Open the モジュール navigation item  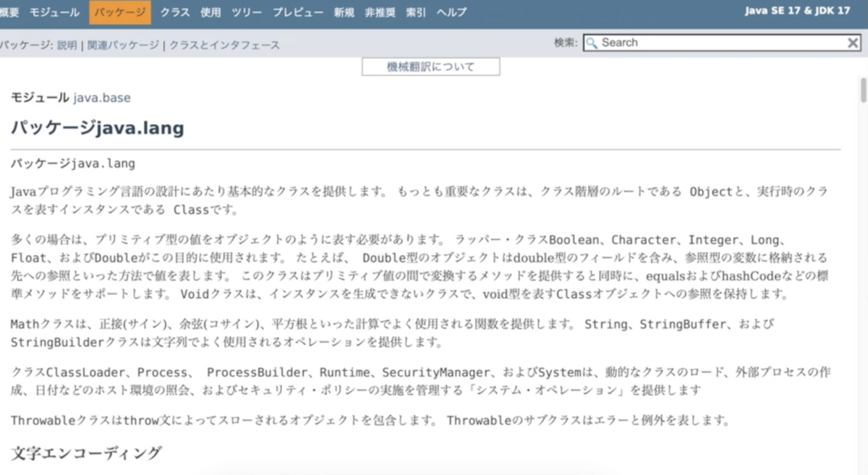[x=55, y=12]
